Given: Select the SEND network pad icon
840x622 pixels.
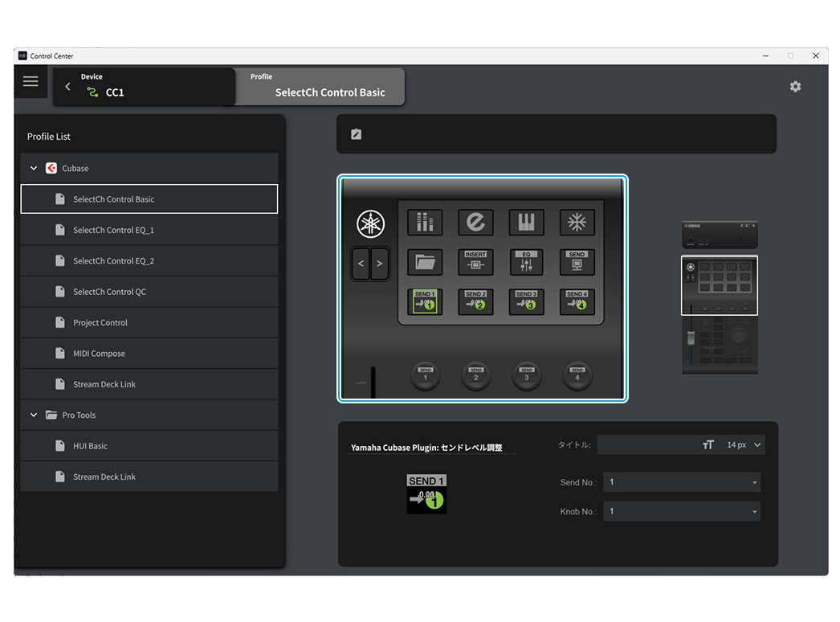Looking at the screenshot, I should point(577,262).
